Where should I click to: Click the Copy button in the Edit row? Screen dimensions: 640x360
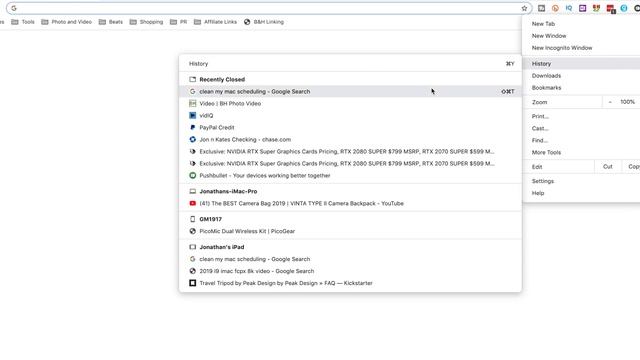pyautogui.click(x=632, y=167)
